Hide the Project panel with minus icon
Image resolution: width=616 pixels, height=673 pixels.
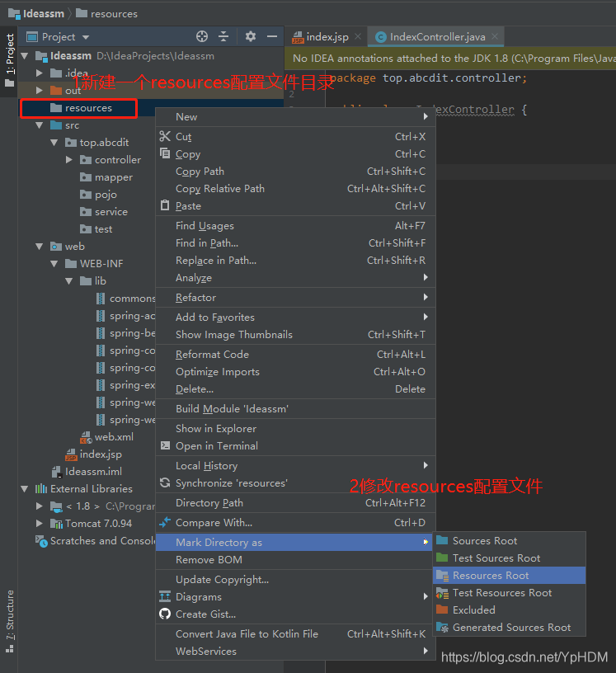[x=272, y=36]
